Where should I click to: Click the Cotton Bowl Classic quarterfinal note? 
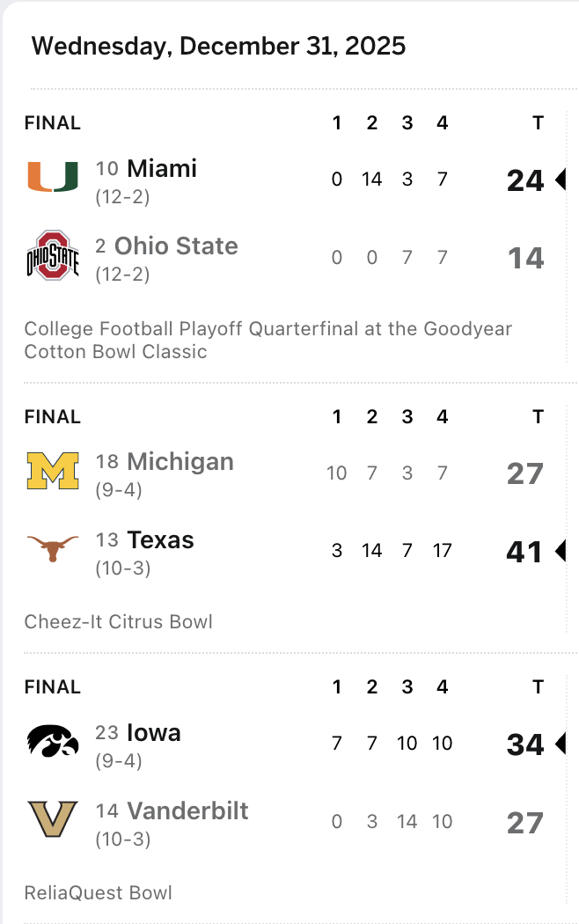268,341
